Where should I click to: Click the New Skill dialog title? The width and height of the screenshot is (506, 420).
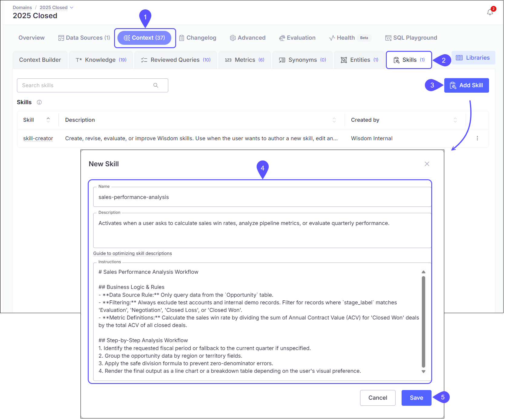click(x=104, y=164)
